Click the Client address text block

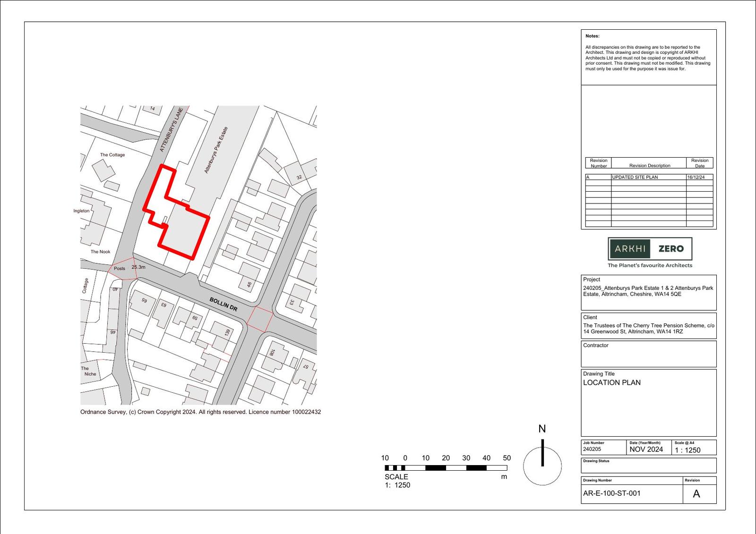point(648,329)
